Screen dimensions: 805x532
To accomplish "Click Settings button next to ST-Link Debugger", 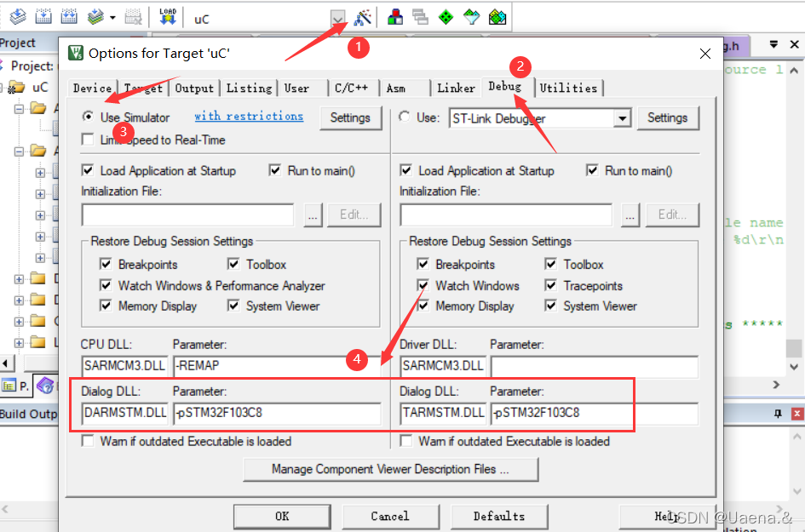I will point(667,118).
